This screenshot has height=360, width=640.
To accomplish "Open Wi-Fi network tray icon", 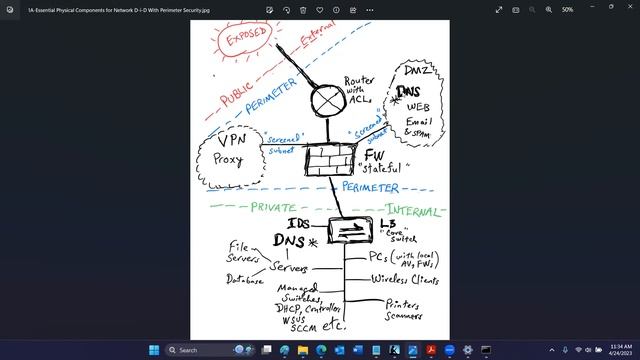I will tap(578, 350).
